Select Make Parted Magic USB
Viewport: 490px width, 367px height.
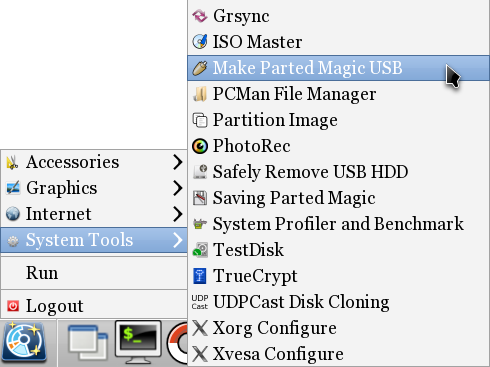click(x=338, y=68)
